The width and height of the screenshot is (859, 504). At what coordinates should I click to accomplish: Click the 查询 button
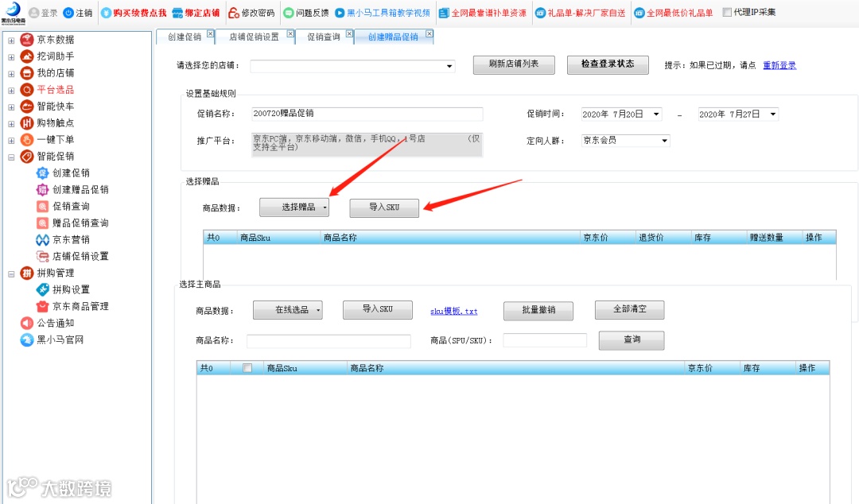[x=632, y=339]
